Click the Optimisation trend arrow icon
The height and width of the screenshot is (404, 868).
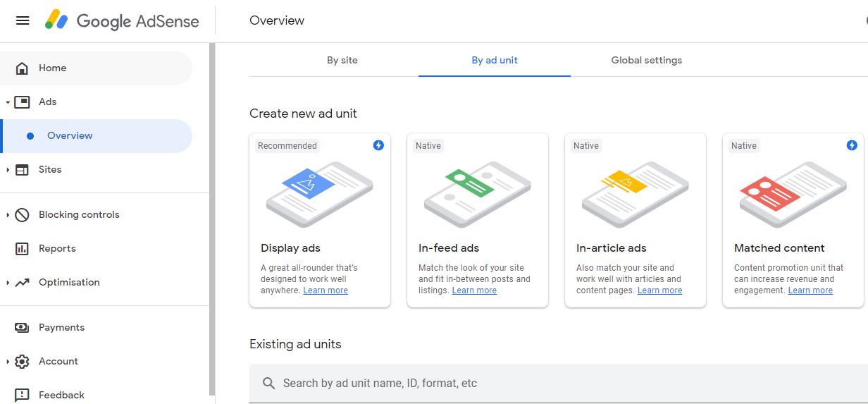tap(22, 283)
